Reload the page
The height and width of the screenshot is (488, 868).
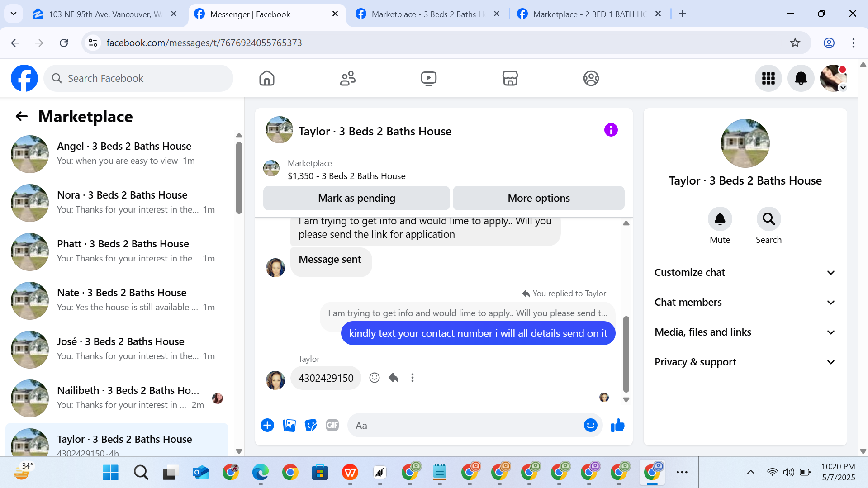[64, 43]
